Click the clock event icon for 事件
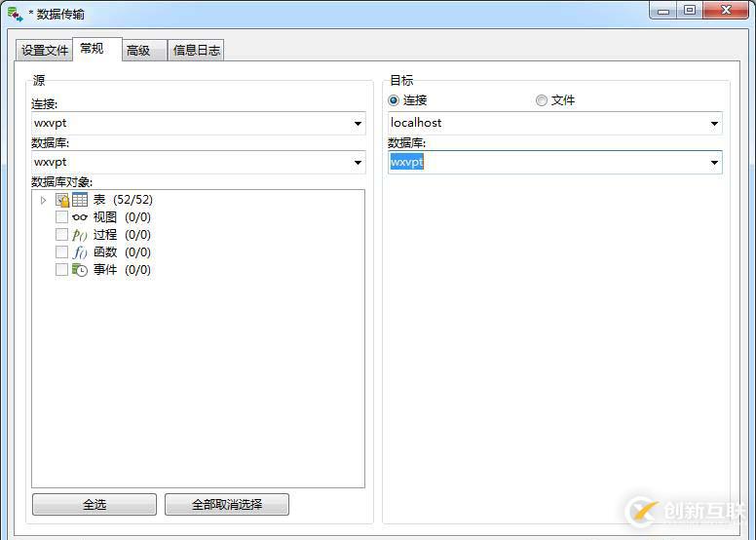The image size is (756, 540). click(x=80, y=270)
